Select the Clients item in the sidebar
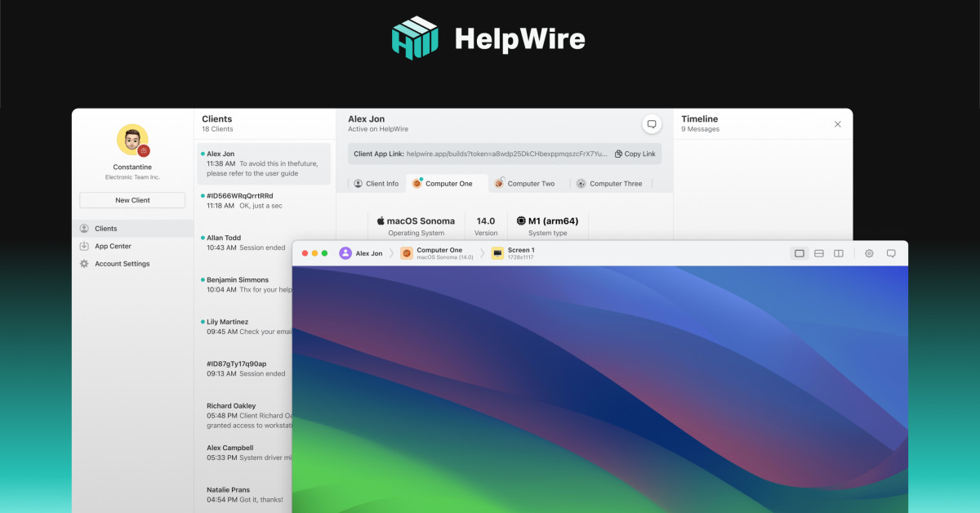The width and height of the screenshot is (980, 513). [106, 228]
